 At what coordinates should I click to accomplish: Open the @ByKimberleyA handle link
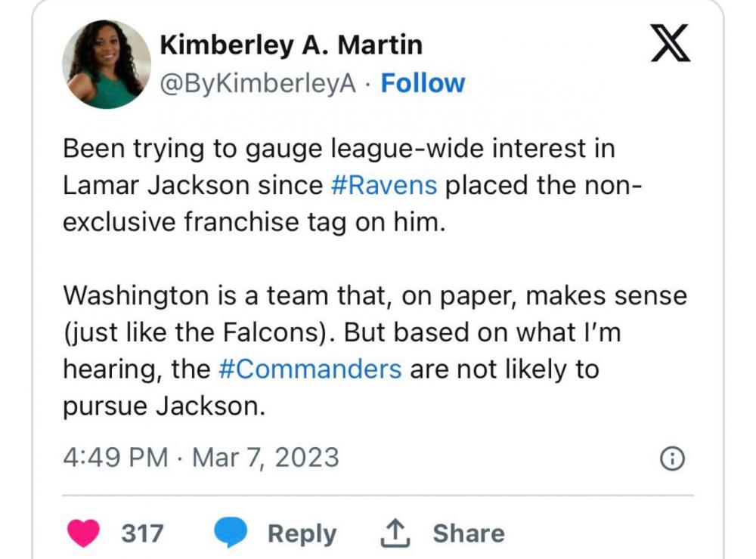tap(258, 83)
